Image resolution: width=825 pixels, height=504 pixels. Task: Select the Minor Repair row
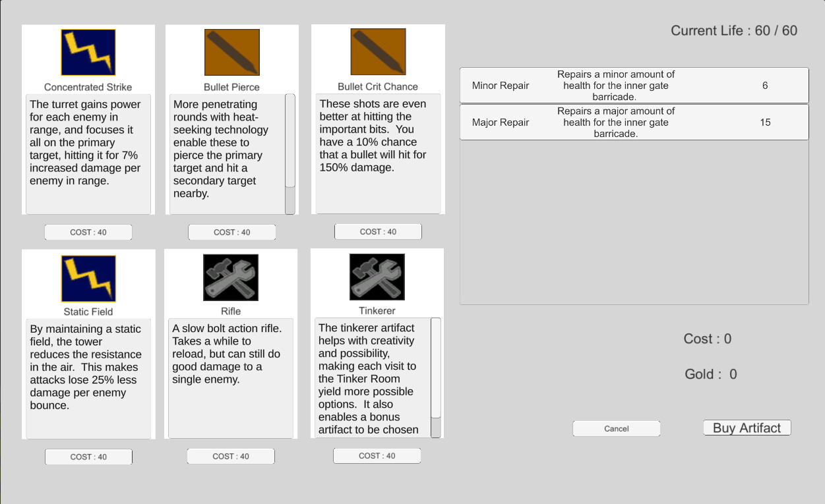tap(634, 86)
